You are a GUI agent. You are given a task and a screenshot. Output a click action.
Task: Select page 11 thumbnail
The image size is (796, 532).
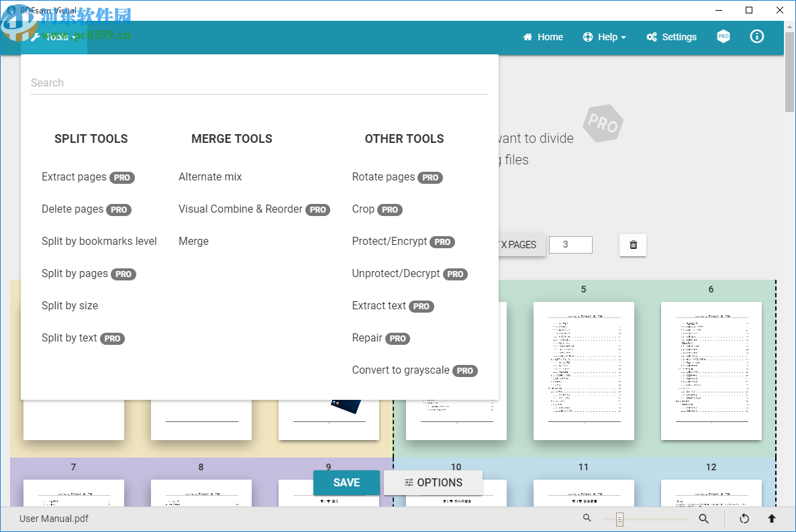tap(584, 493)
